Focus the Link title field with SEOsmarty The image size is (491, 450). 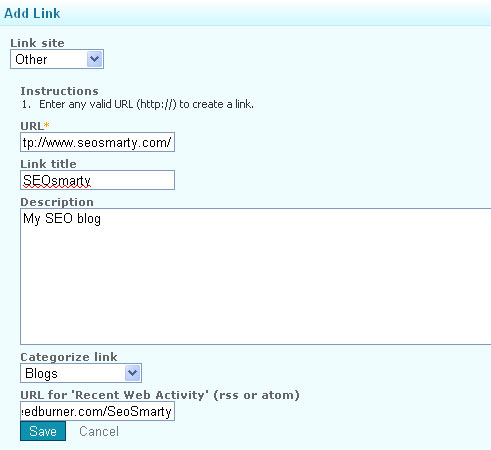pos(97,180)
